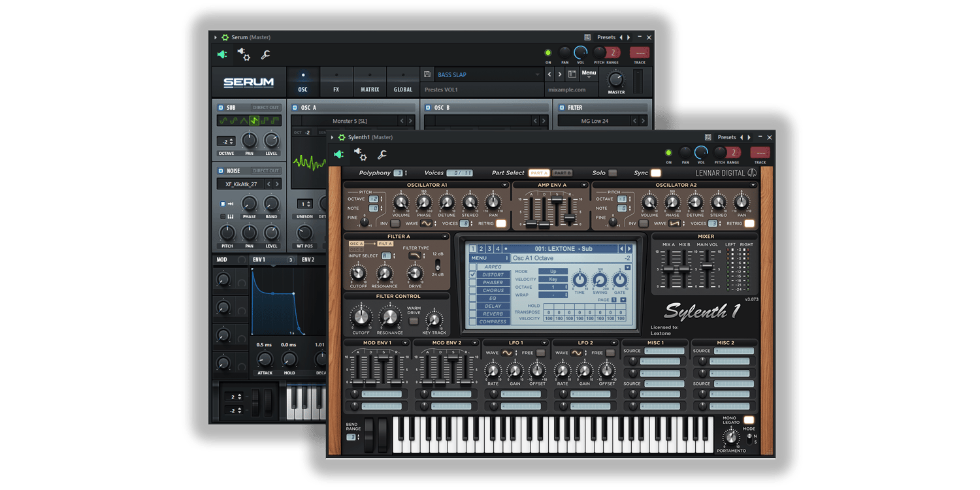The width and height of the screenshot is (980, 490).
Task: Select Serum OSC tab
Action: click(303, 82)
